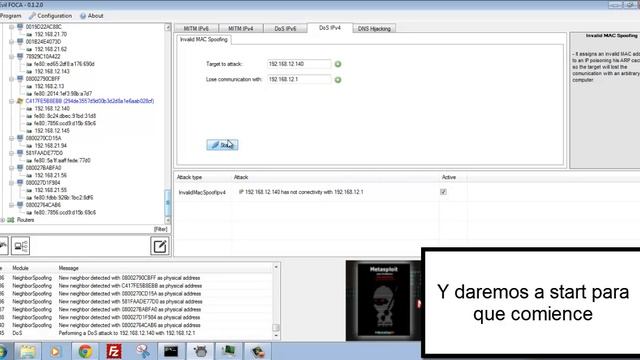Click the Attack type column header
Image resolution: width=640 pixels, height=360 pixels.
pyautogui.click(x=189, y=177)
